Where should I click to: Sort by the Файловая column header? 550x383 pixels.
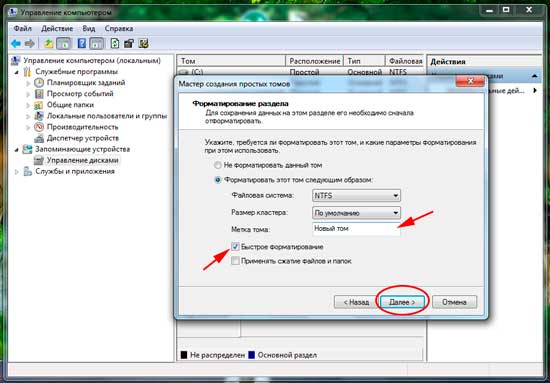405,61
